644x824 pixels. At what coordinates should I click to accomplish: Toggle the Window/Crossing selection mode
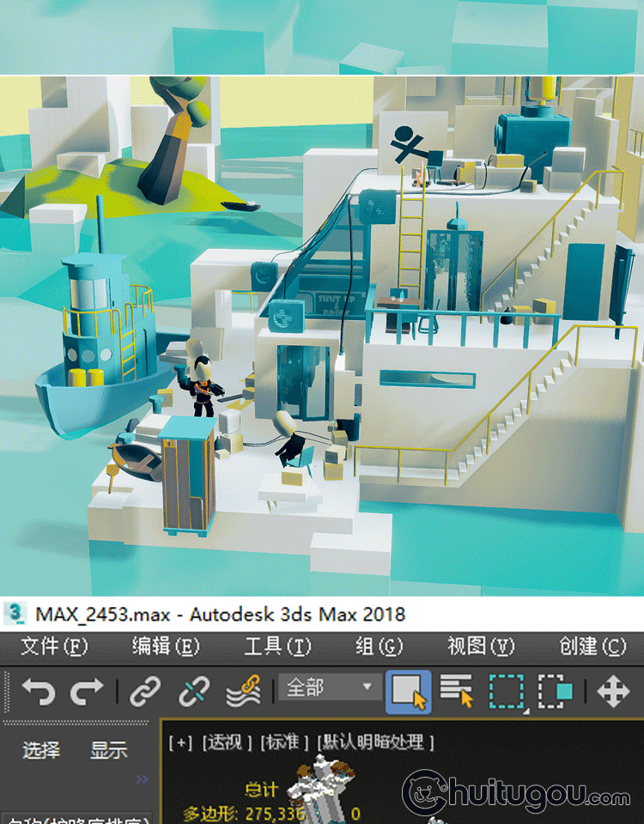pos(556,692)
